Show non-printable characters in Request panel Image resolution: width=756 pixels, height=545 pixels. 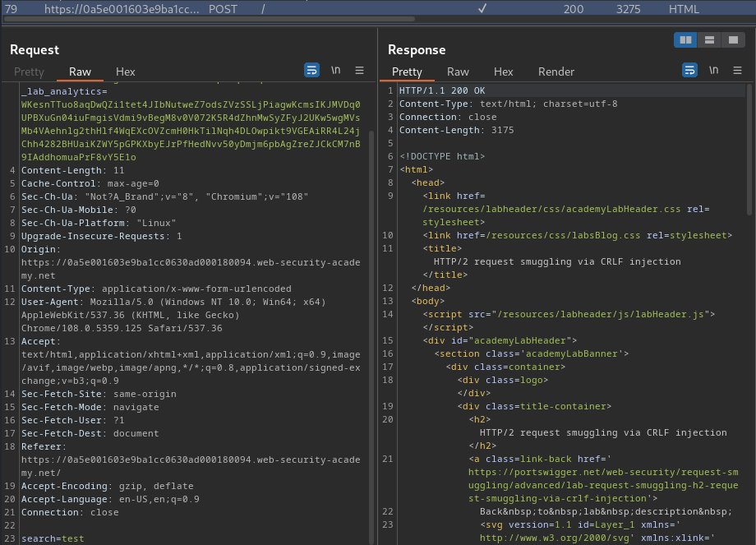(335, 71)
